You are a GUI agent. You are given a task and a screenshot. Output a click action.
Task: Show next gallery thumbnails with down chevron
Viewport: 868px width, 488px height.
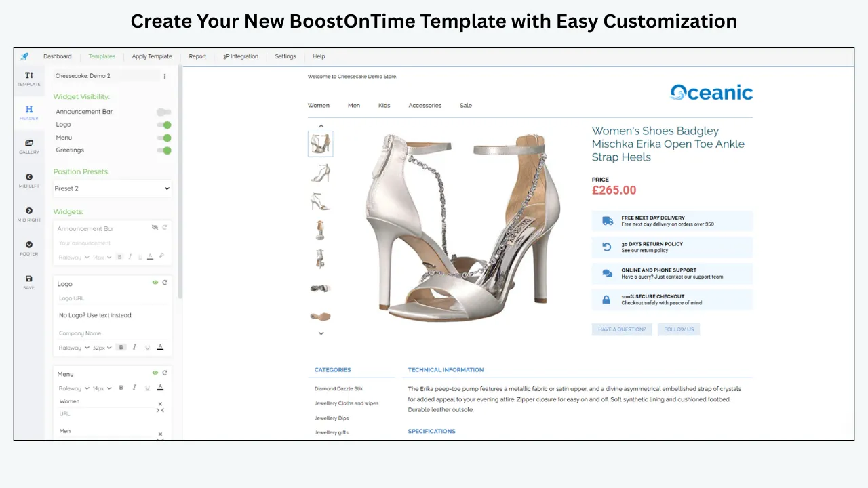(321, 333)
